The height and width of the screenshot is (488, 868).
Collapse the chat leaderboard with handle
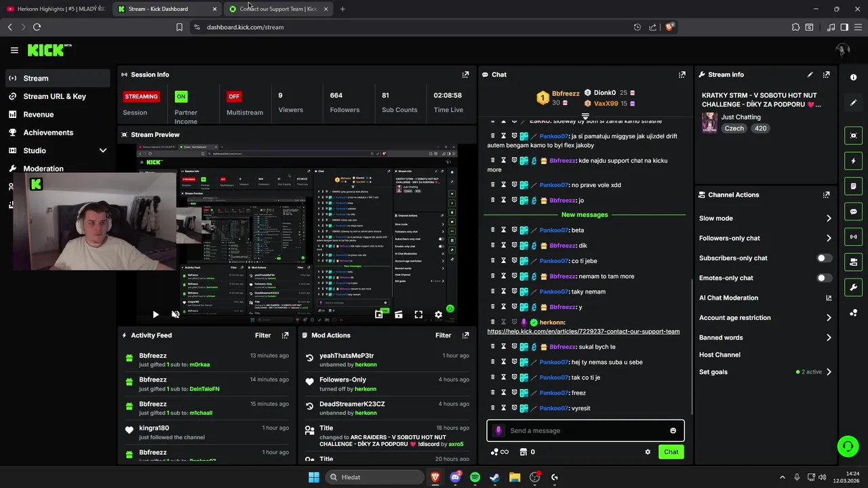tap(585, 117)
